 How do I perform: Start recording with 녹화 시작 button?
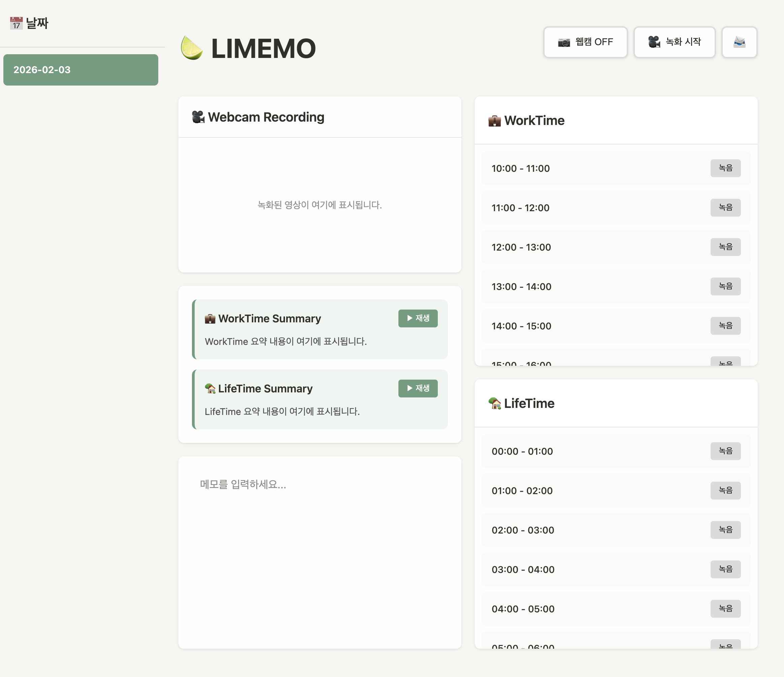click(674, 42)
